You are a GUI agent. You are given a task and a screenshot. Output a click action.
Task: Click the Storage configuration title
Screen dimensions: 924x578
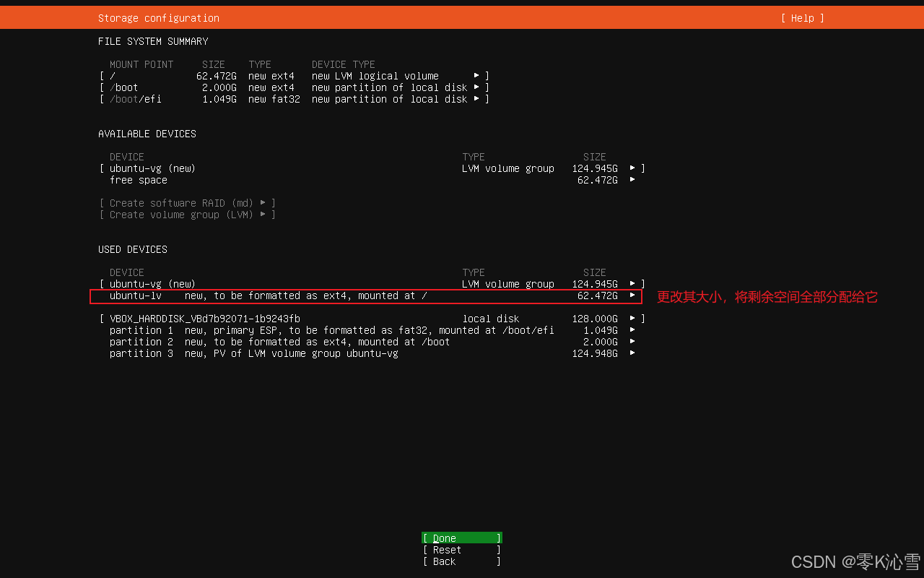159,18
